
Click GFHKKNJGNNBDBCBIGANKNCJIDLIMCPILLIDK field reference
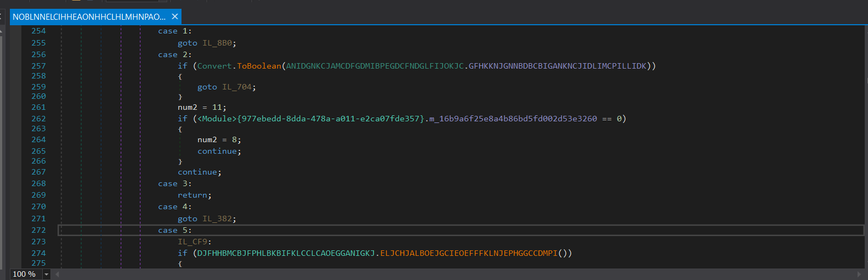click(558, 66)
